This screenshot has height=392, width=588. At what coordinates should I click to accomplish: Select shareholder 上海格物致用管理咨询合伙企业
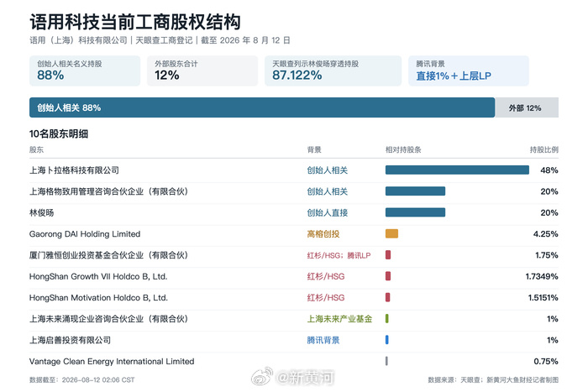(108, 191)
